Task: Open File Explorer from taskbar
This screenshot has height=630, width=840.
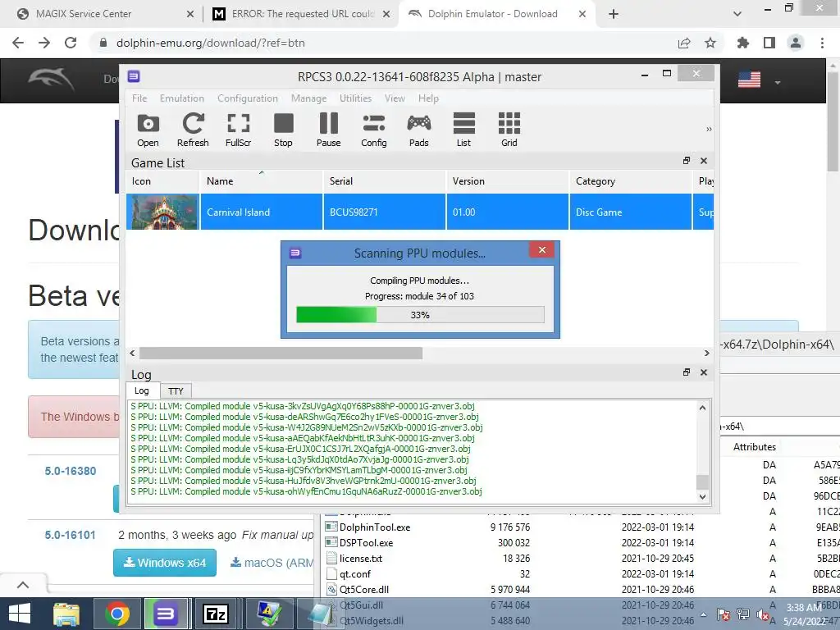Action: 66,614
